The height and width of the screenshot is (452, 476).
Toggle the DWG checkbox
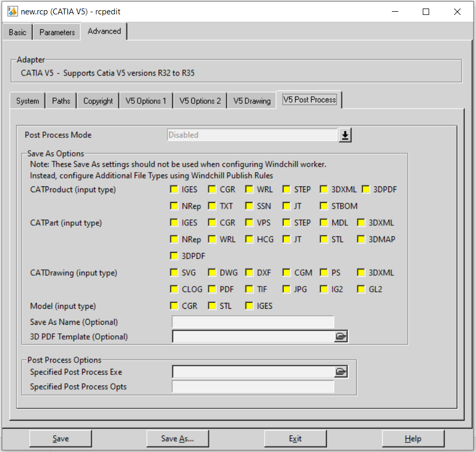(212, 273)
